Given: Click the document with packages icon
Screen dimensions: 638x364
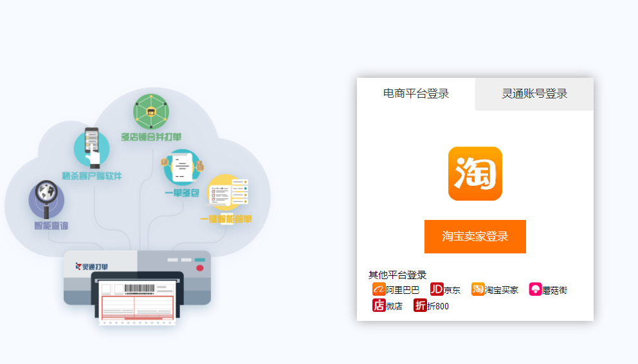Looking at the screenshot, I should pyautogui.click(x=182, y=167).
